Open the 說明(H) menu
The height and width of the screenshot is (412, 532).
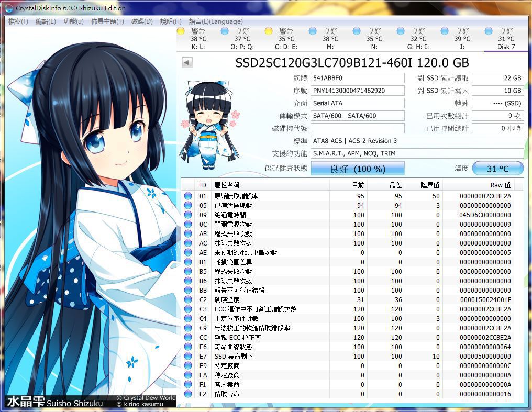171,21
